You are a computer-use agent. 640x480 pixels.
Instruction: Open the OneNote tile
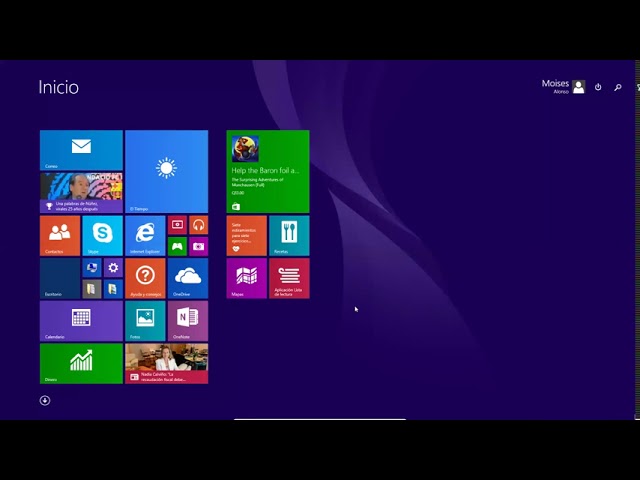coord(188,321)
